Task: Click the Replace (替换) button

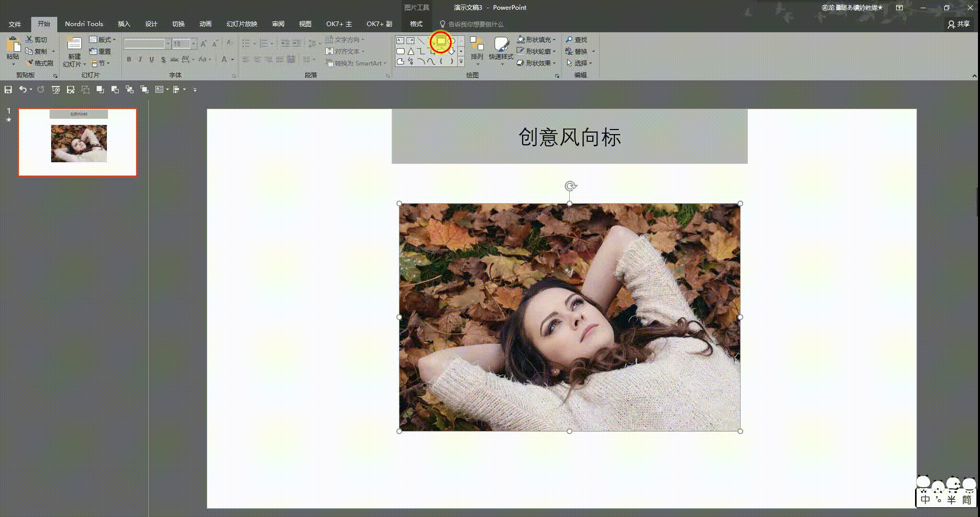Action: [576, 51]
